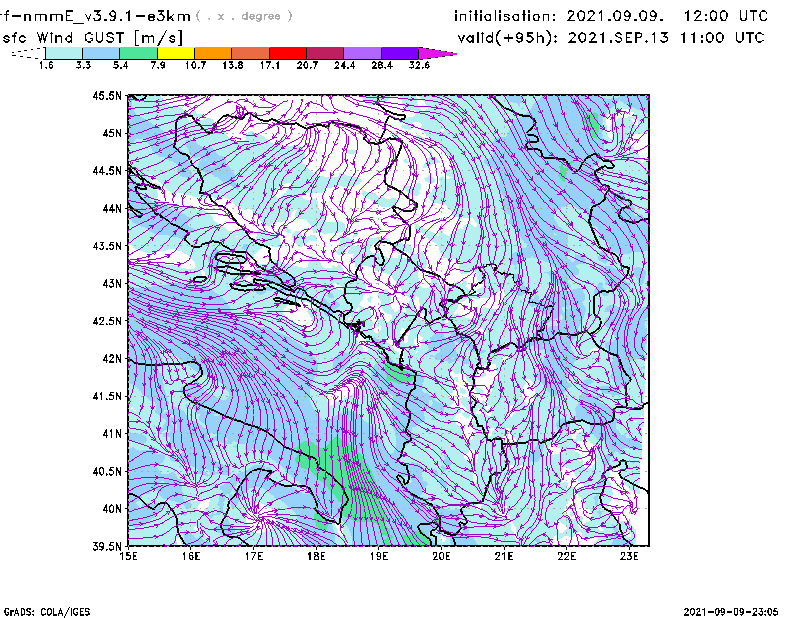Screen dimensions: 800x618
Task: Click the orange legend swatch after 10.7
Action: click(213, 53)
